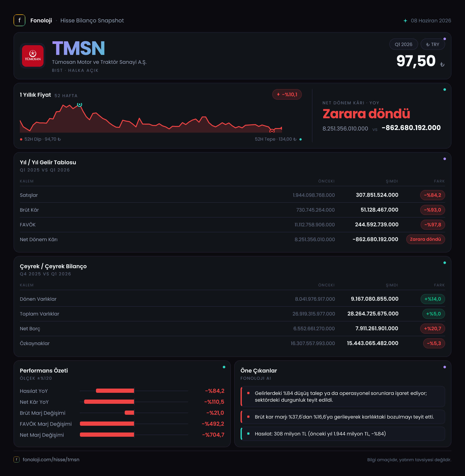Click the Çeyrek / Çeyrek Bilanço heading
This screenshot has height=476, width=465.
point(53,267)
